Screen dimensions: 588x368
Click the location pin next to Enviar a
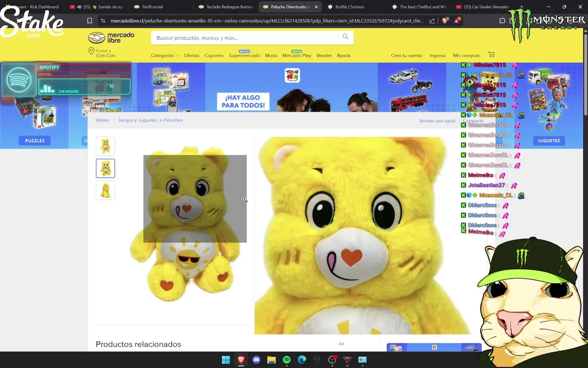pyautogui.click(x=91, y=51)
